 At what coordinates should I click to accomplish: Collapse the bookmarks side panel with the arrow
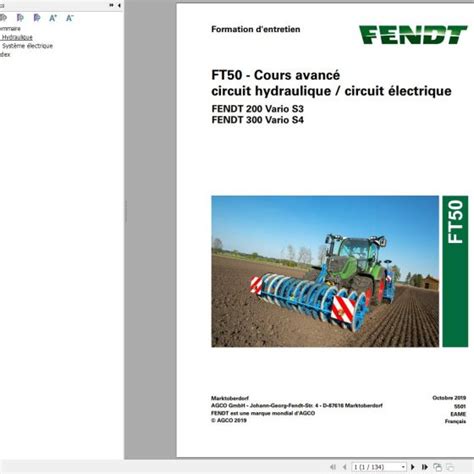(119, 5)
